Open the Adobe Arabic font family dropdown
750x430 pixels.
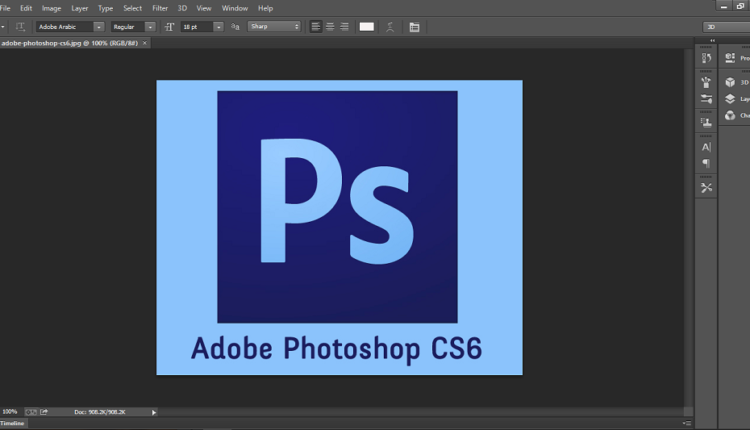coord(99,27)
